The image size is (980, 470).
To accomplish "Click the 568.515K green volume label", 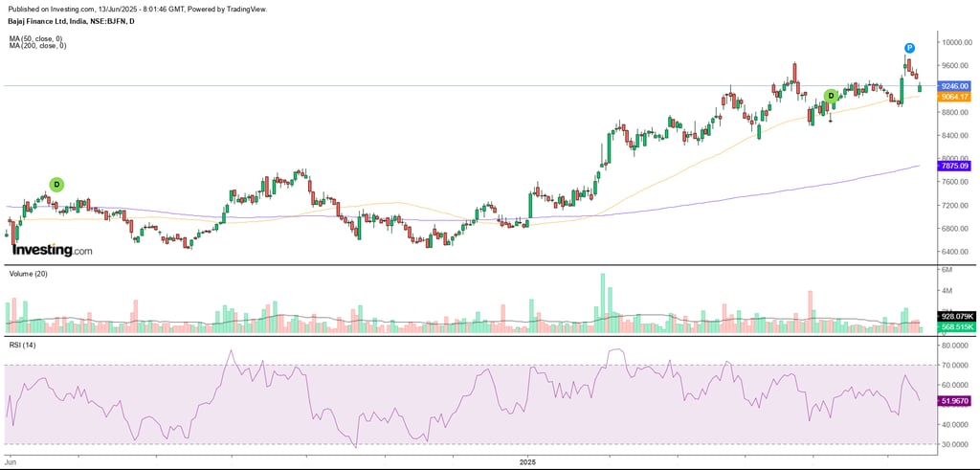I will coord(957,326).
